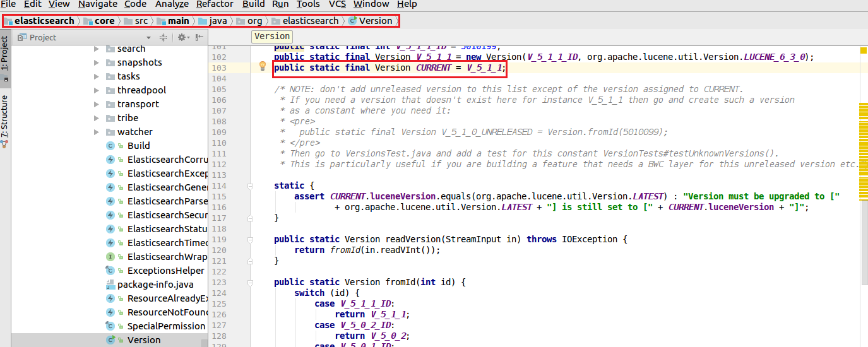Open the Code menu
The width and height of the screenshot is (868, 347).
click(136, 4)
